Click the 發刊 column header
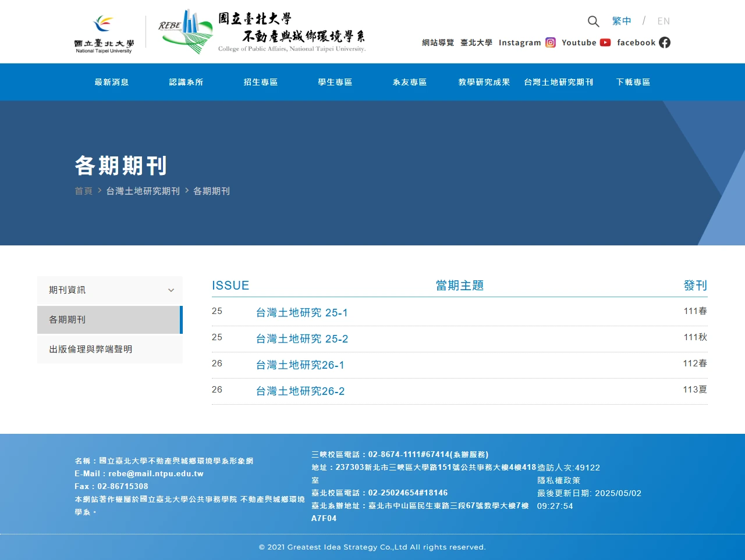The image size is (745, 560). point(696,286)
